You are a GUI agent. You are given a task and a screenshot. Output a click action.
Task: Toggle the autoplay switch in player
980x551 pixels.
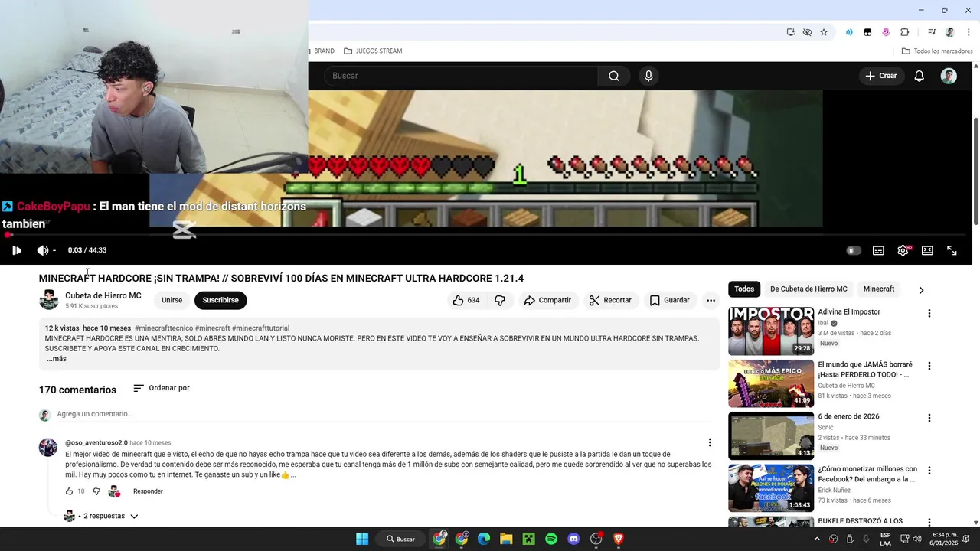tap(854, 250)
